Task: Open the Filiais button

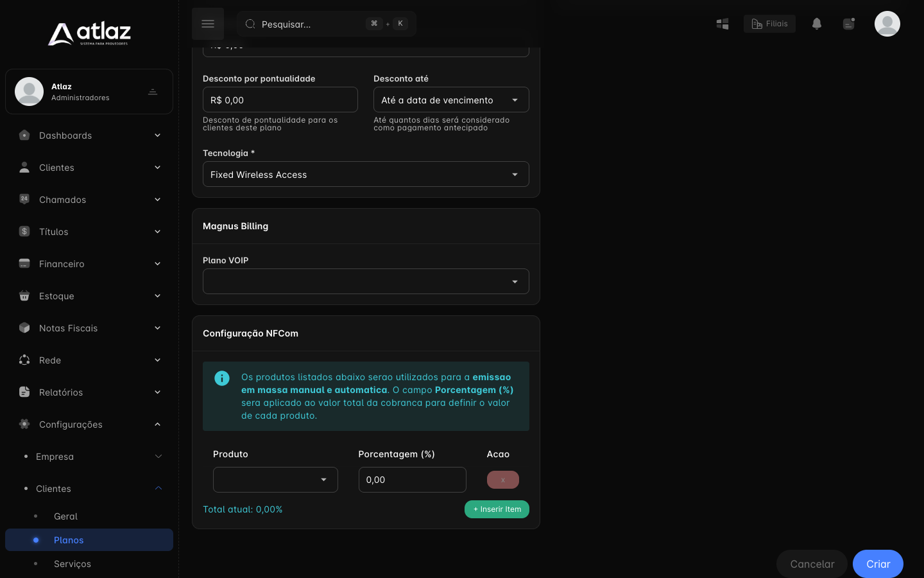Action: [769, 24]
